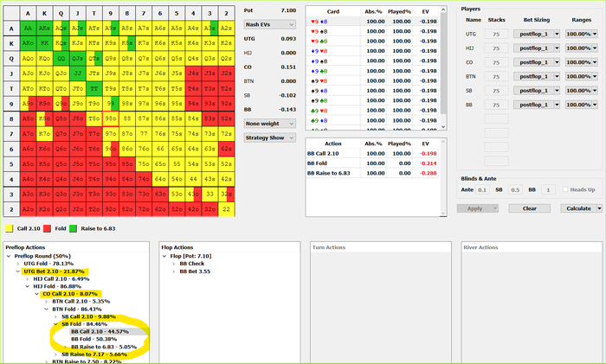Toggle the Heads Up checkbox

point(565,189)
